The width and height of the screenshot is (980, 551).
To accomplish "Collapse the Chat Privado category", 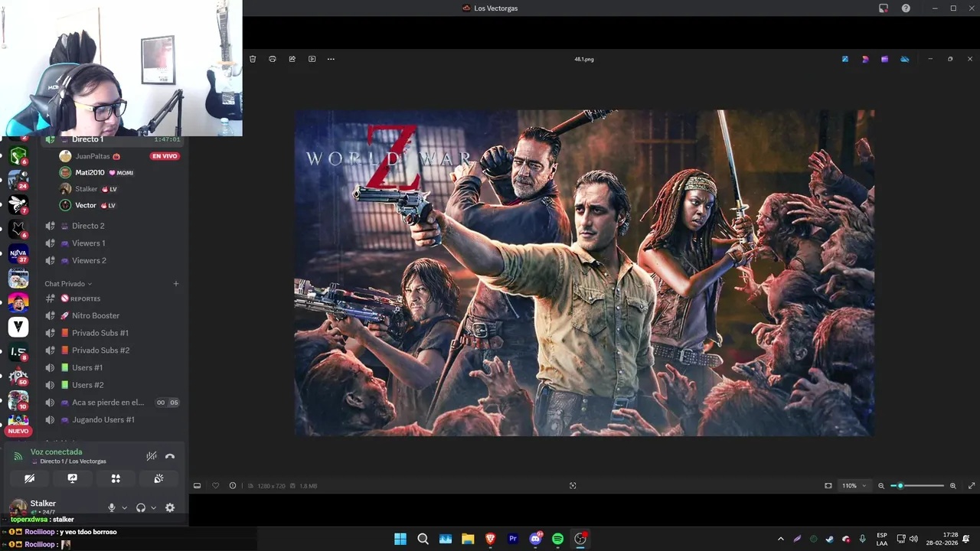I will pyautogui.click(x=68, y=284).
